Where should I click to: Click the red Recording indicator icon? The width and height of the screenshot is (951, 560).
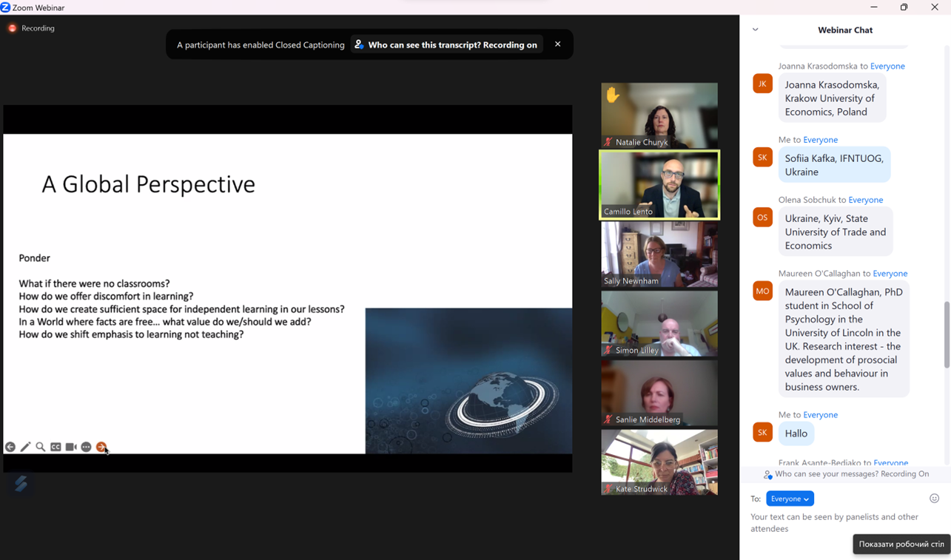(x=12, y=28)
